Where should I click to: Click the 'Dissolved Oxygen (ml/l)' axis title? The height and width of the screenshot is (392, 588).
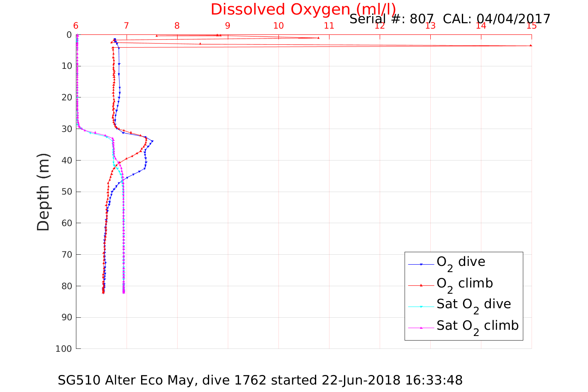(x=303, y=9)
